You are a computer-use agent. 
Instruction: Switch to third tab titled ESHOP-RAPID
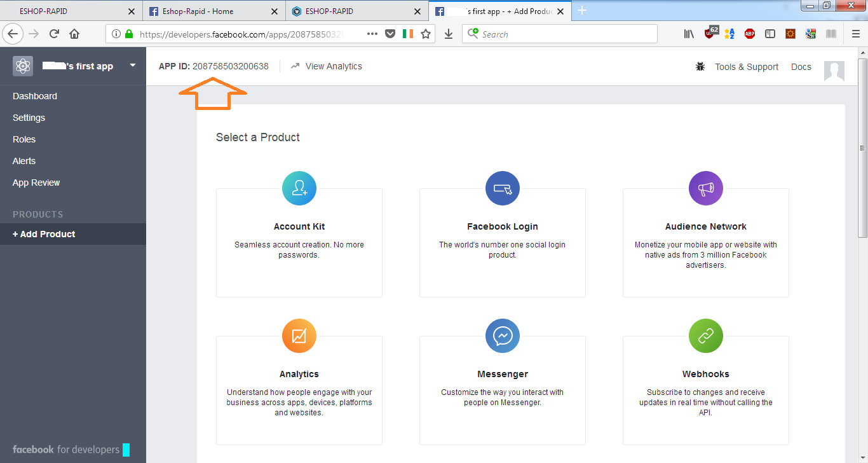[356, 11]
